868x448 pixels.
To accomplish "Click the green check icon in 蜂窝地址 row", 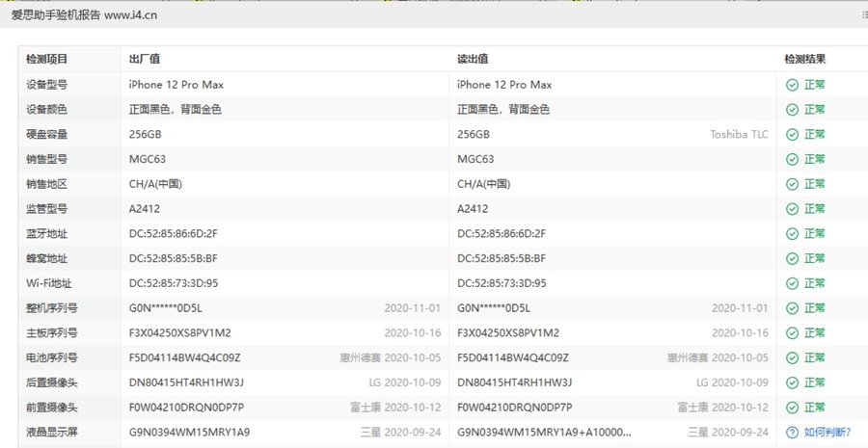I will pyautogui.click(x=792, y=258).
